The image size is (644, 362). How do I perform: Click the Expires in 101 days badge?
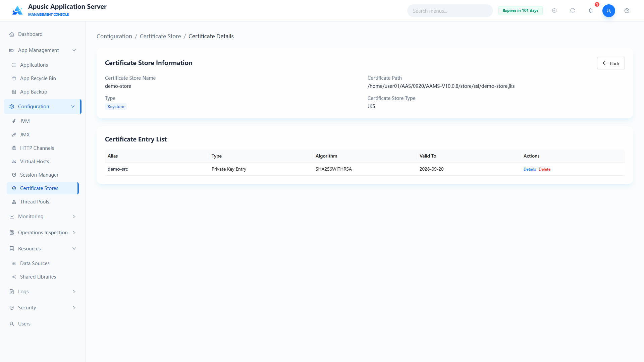520,11
